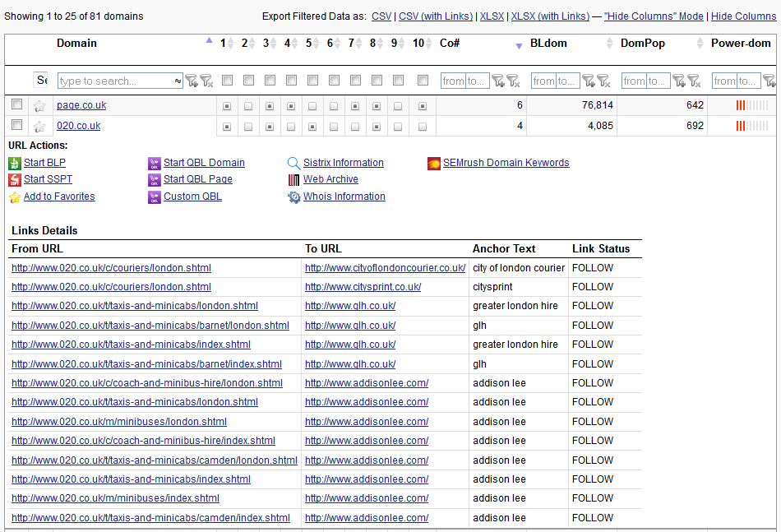Image resolution: width=781 pixels, height=532 pixels.
Task: Export as CSV (with Links)
Action: coord(436,16)
